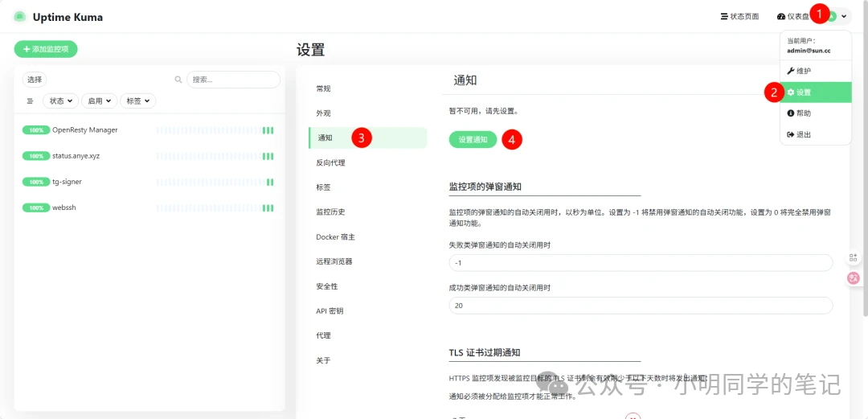The width and height of the screenshot is (868, 419).
Task: Click the Uptime Kuma title text
Action: (x=68, y=17)
